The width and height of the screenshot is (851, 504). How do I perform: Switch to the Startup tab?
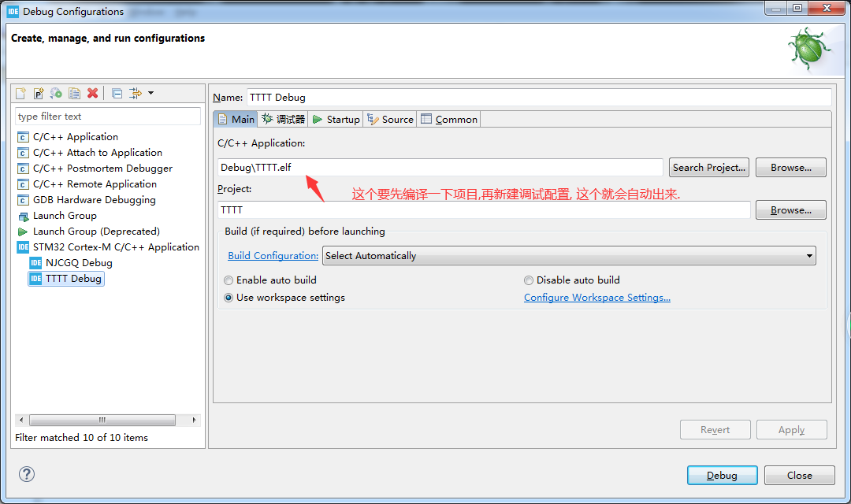coord(336,119)
